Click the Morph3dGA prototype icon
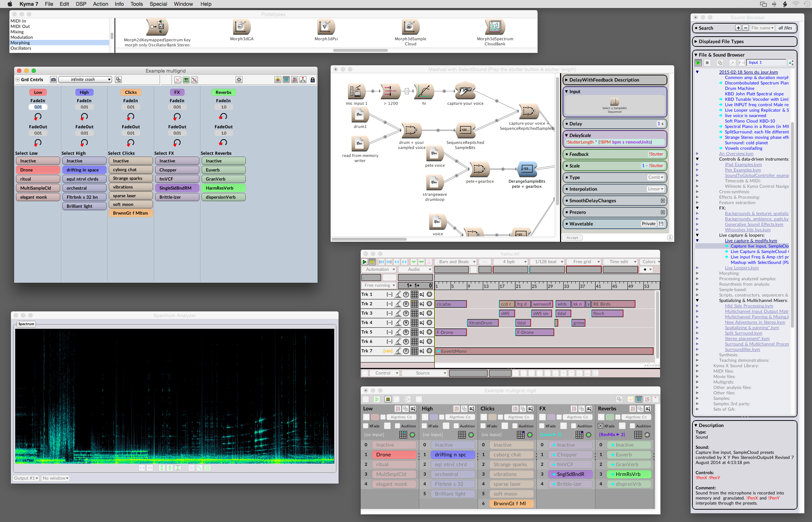Image resolution: width=812 pixels, height=522 pixels. click(241, 27)
